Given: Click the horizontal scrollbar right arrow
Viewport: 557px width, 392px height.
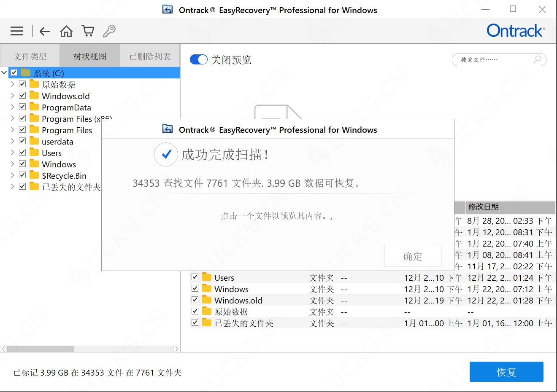Looking at the screenshot, I should (x=177, y=349).
